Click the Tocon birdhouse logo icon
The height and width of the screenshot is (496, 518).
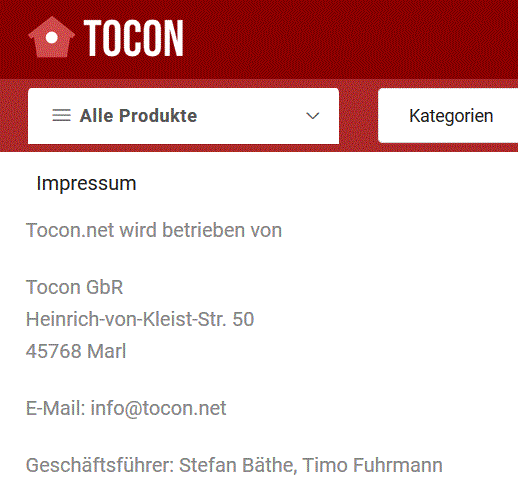[x=51, y=37]
